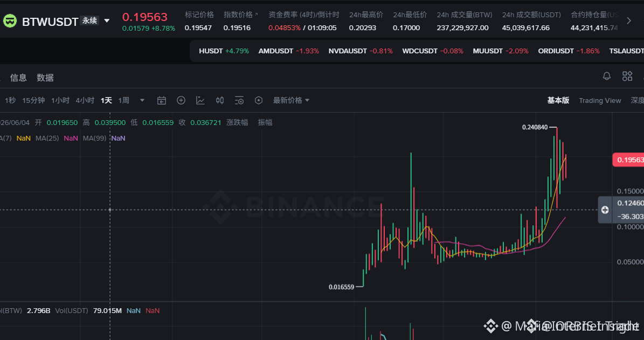The width and height of the screenshot is (644, 340).
Task: Click the 24h low value 0.17000
Action: click(406, 28)
